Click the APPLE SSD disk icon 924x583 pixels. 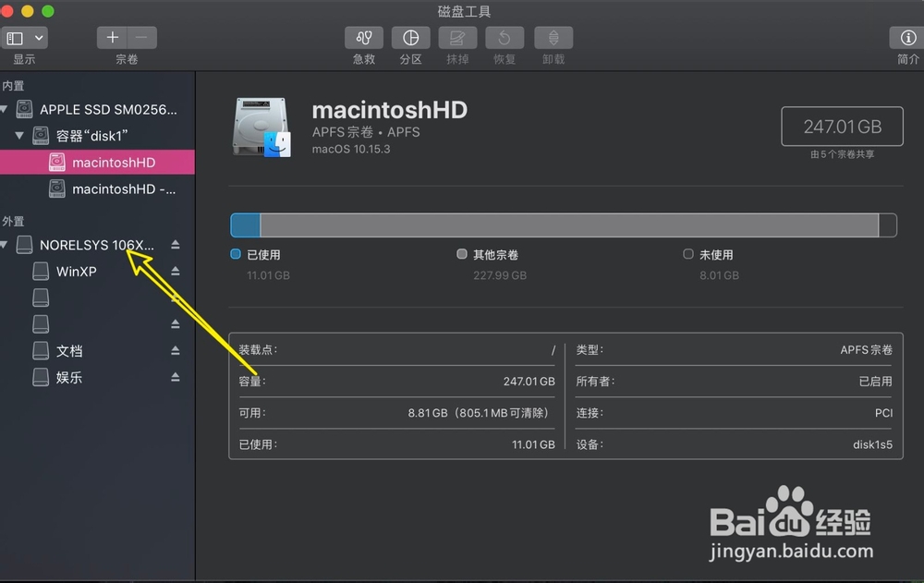pyautogui.click(x=24, y=109)
